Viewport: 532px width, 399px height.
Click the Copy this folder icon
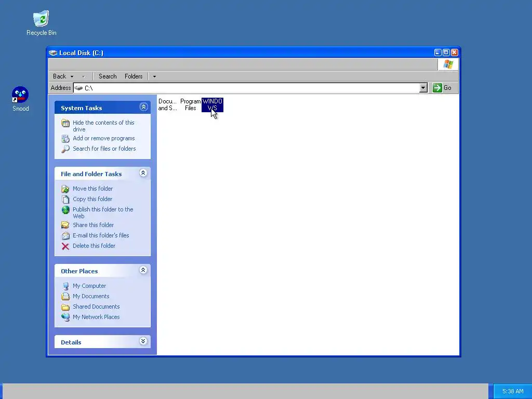[x=65, y=199]
